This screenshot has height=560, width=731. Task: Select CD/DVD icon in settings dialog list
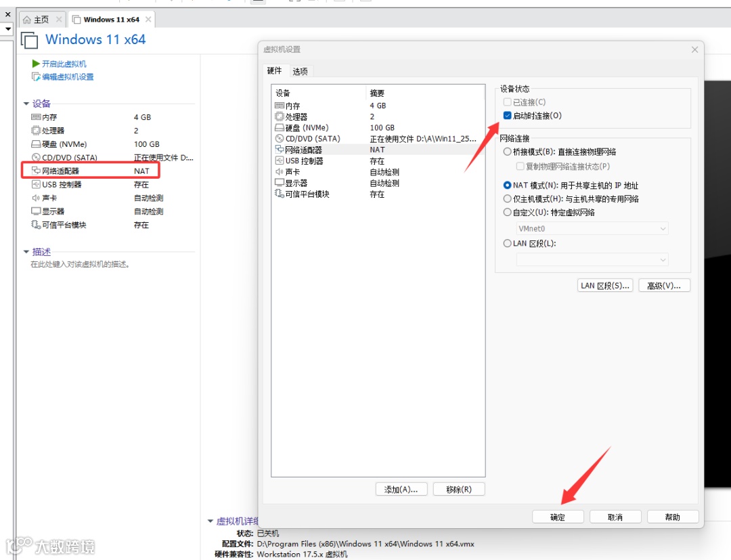280,139
